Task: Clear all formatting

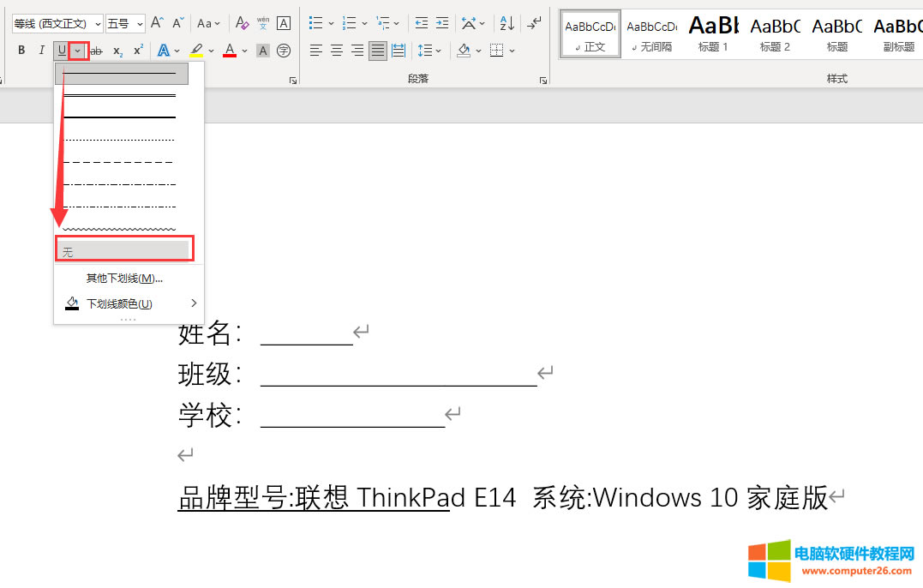Action: 242,23
